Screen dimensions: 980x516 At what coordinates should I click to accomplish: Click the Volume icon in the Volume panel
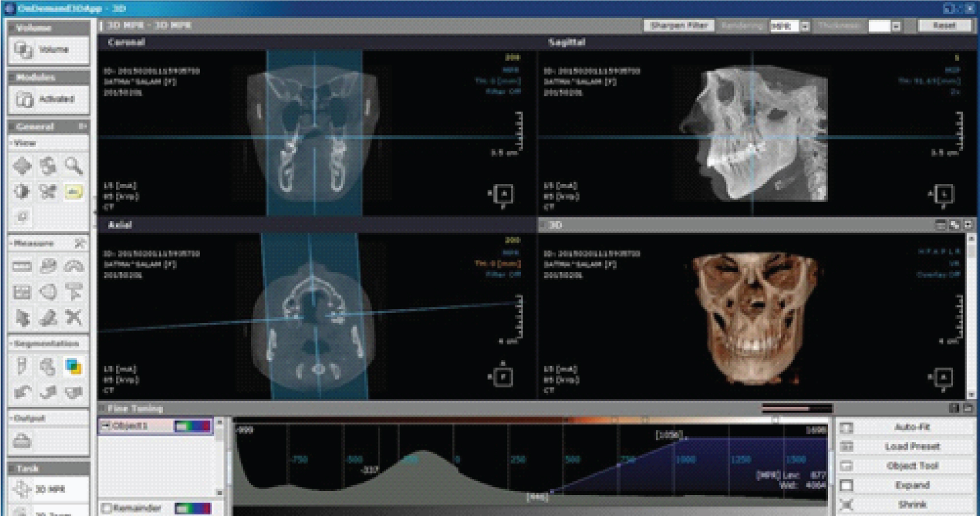[24, 50]
